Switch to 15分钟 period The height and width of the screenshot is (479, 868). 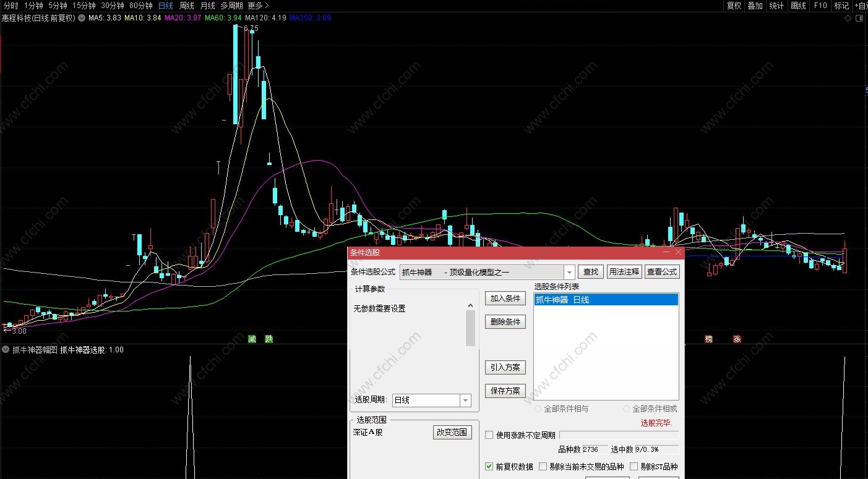[x=84, y=6]
